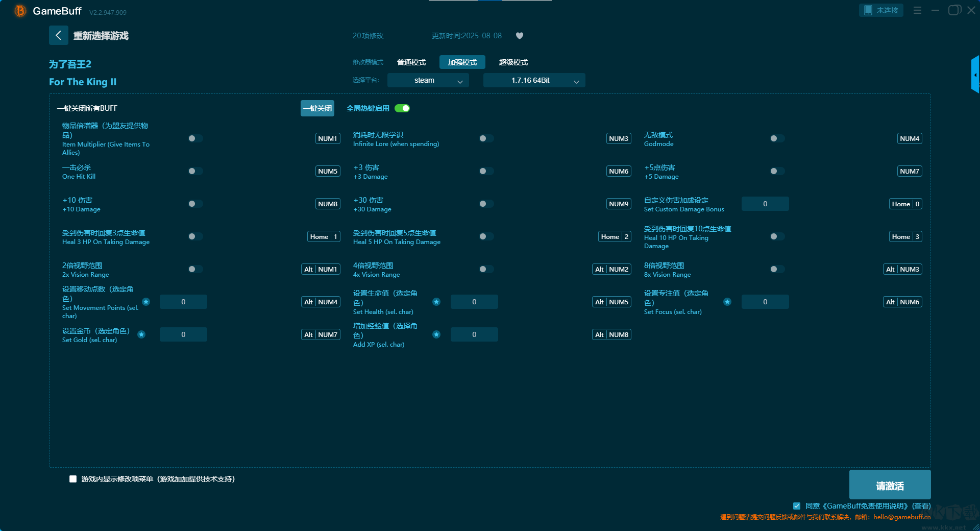Click NUM5 hotkey for One Hit Kill
Screen dimensions: 980x531
pyautogui.click(x=328, y=171)
